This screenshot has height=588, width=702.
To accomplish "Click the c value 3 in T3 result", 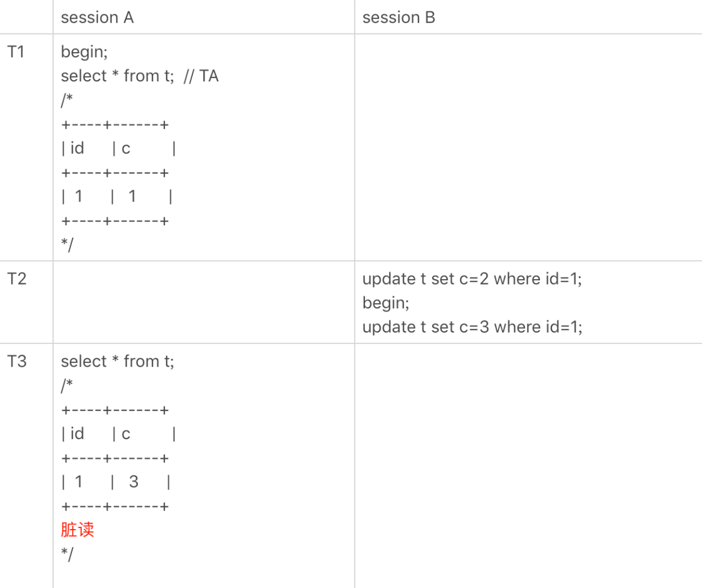I will 134,481.
